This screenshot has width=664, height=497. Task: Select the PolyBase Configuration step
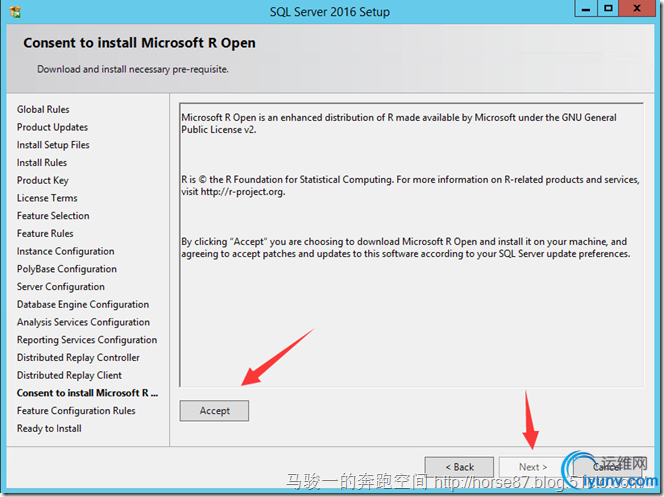67,269
